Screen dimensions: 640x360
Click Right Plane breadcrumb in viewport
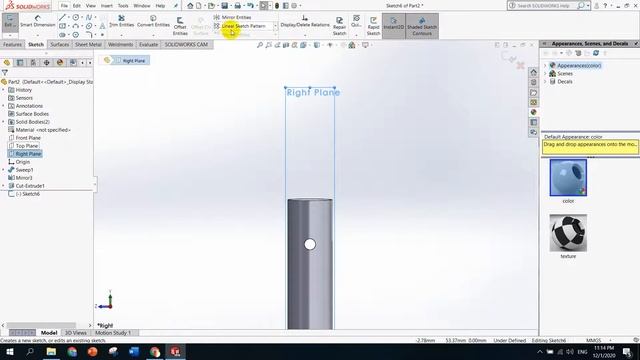(130, 60)
